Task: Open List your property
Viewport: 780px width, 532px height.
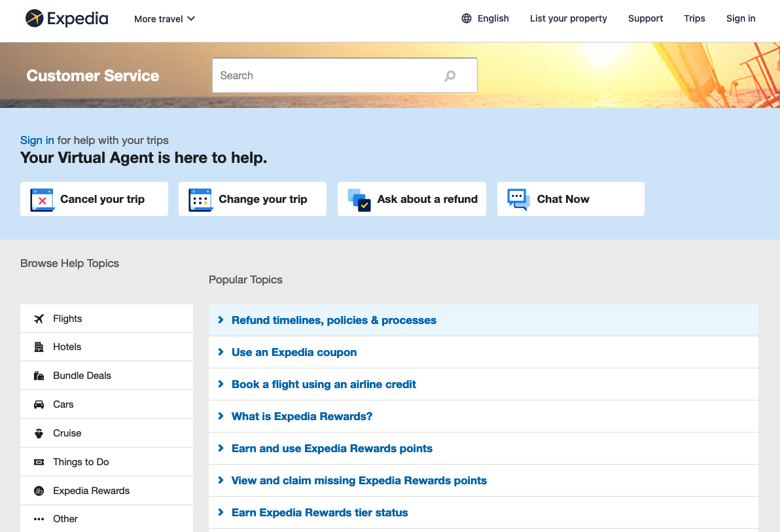Action: click(568, 18)
